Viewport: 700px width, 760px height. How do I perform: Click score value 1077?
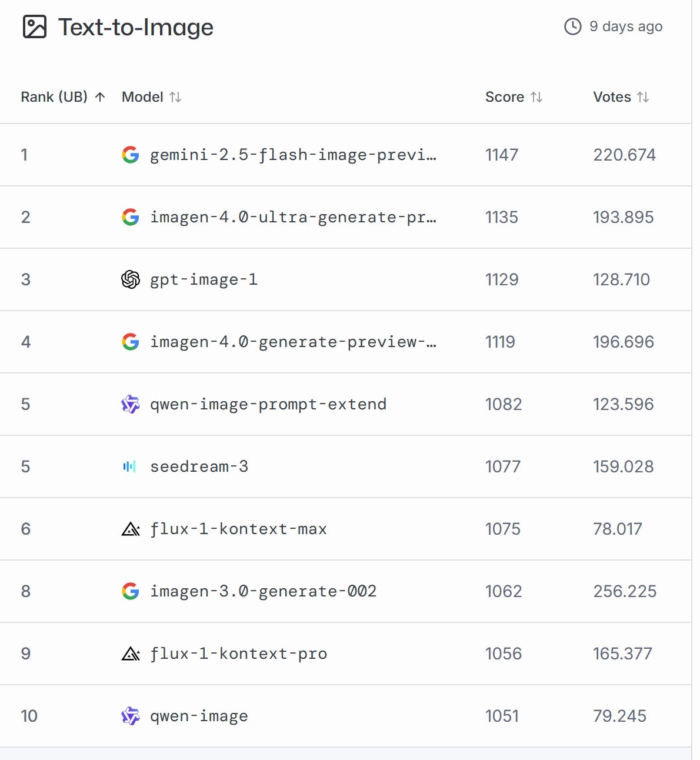tap(503, 466)
